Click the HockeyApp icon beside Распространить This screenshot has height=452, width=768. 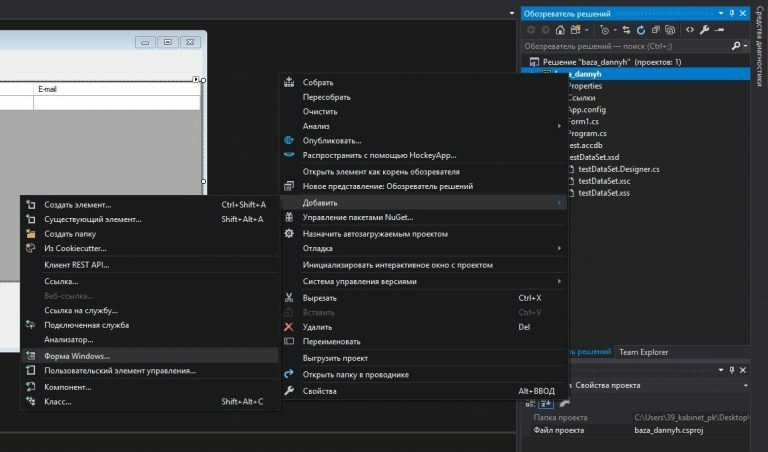coord(289,155)
